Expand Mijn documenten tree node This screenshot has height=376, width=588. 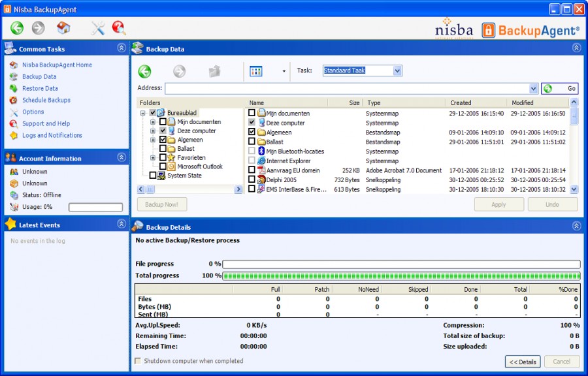(x=153, y=121)
